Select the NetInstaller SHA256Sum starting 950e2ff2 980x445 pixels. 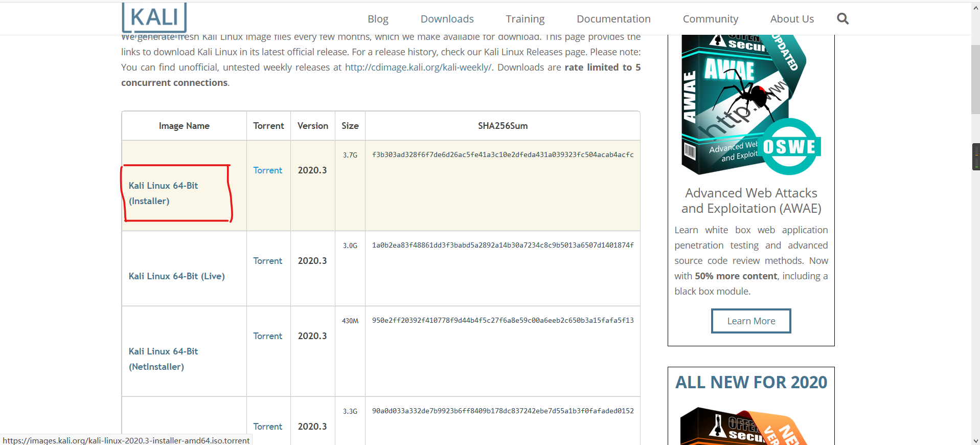503,321
